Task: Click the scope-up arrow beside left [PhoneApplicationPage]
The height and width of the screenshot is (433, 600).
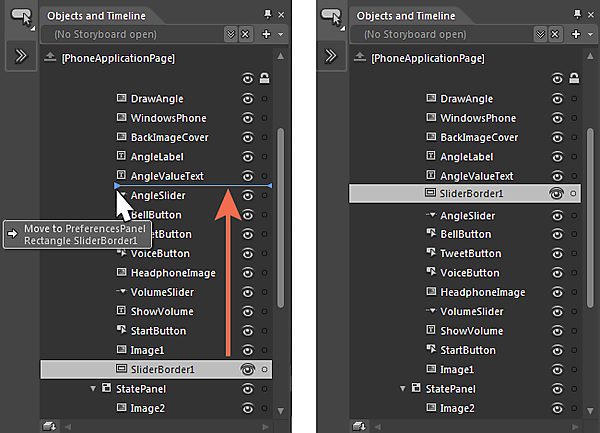Action: coord(51,58)
